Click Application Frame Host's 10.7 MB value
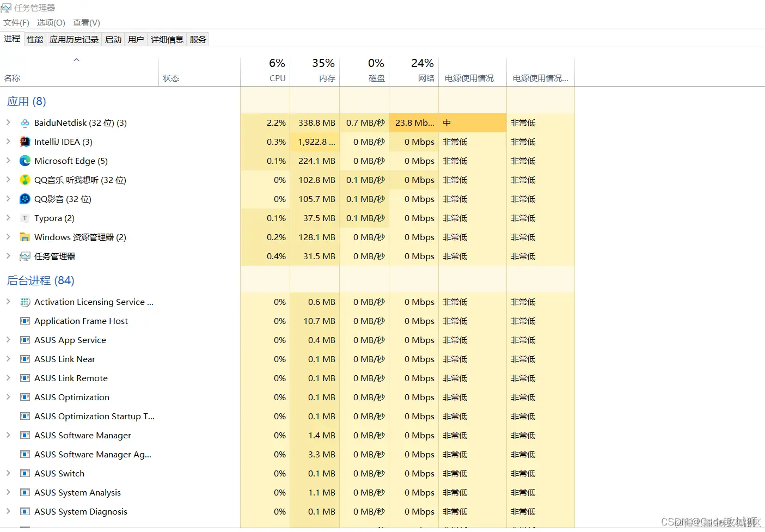765x532 pixels. 319,321
